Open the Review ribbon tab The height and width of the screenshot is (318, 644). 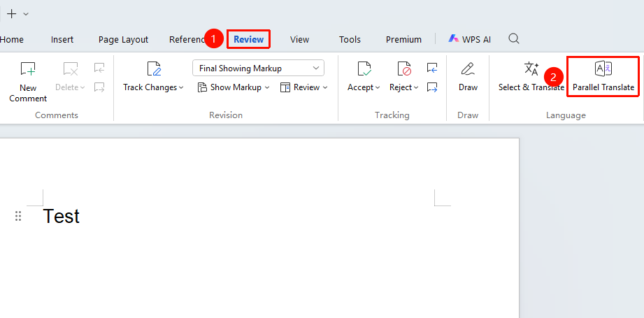coord(248,40)
